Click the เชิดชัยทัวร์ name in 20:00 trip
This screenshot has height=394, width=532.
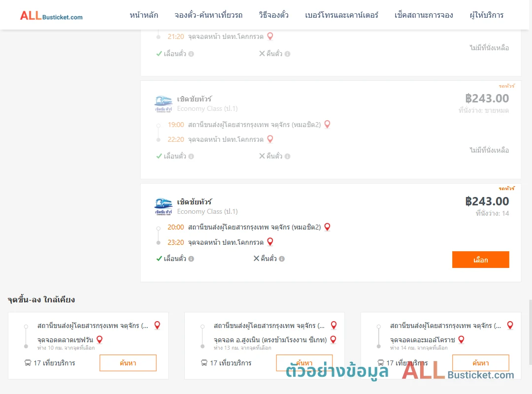point(195,202)
